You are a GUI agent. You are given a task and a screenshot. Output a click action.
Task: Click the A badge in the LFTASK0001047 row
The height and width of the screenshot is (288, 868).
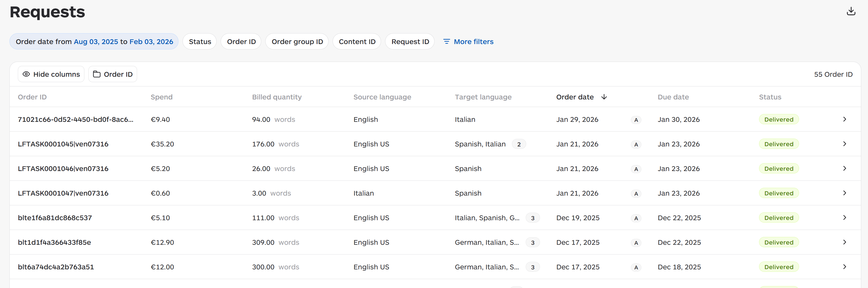tap(636, 194)
